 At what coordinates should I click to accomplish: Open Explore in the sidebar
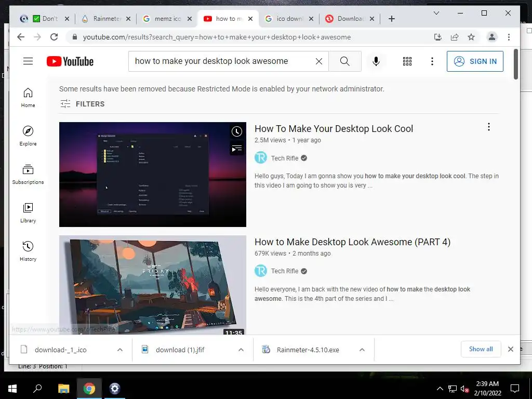coord(28,136)
